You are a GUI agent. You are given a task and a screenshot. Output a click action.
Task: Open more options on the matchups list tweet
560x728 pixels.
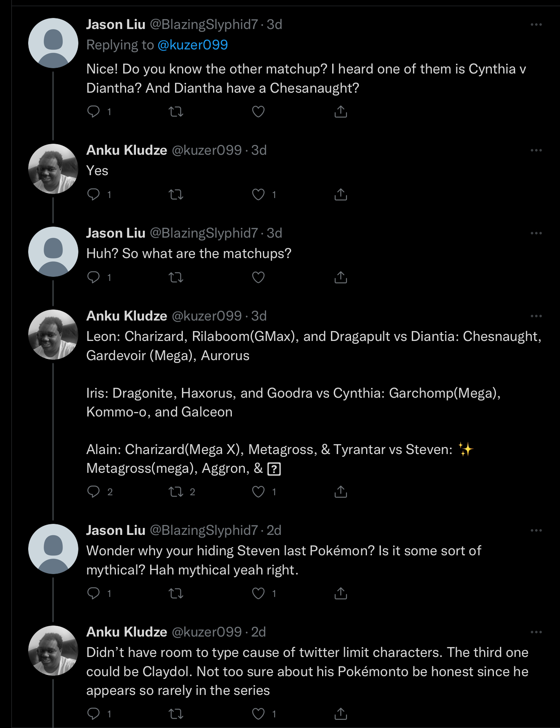pyautogui.click(x=536, y=316)
